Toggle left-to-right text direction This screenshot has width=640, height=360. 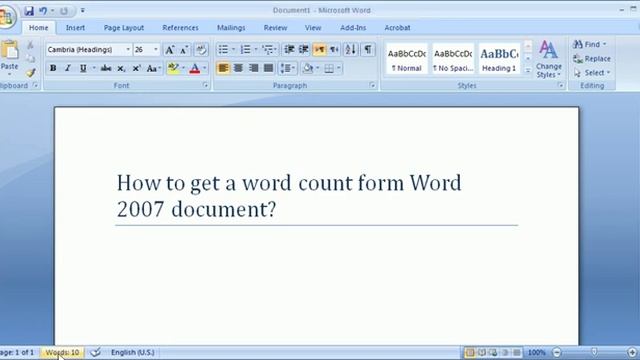[x=319, y=49]
